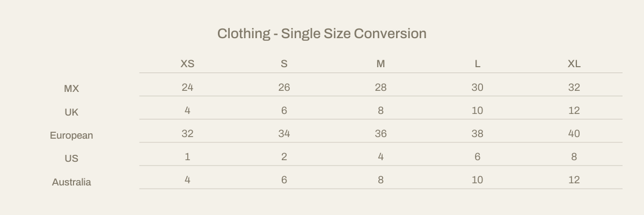This screenshot has height=215, width=644.
Task: Click US size 2 under S
Action: (x=284, y=156)
